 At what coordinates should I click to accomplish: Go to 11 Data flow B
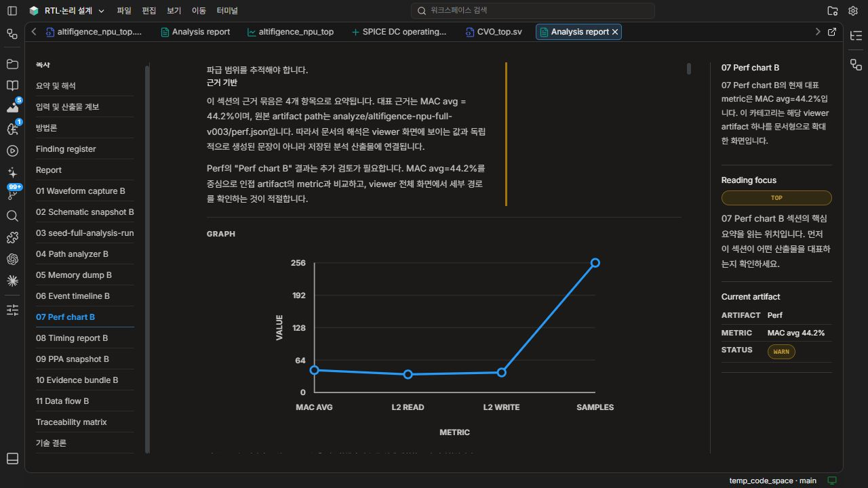tap(85, 401)
